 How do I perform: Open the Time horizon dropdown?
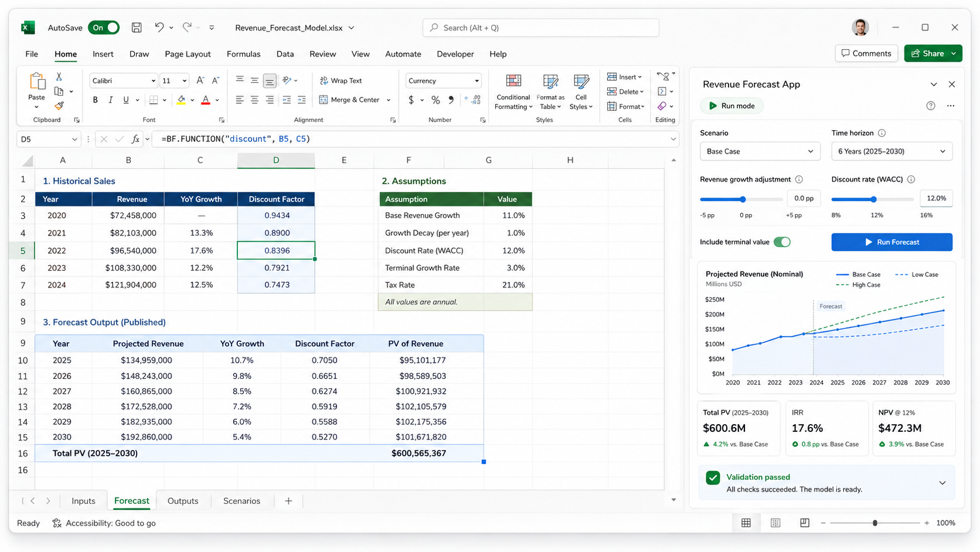[x=891, y=151]
